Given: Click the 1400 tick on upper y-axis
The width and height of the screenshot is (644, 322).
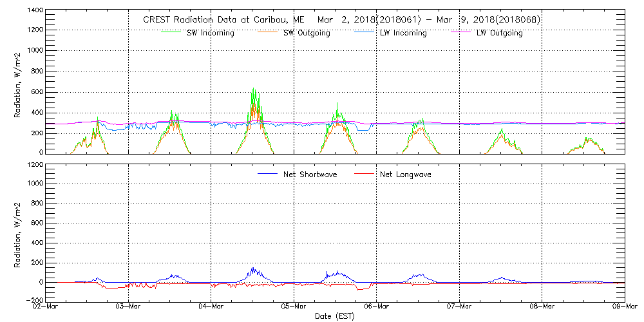Looking at the screenshot, I should (x=34, y=11).
